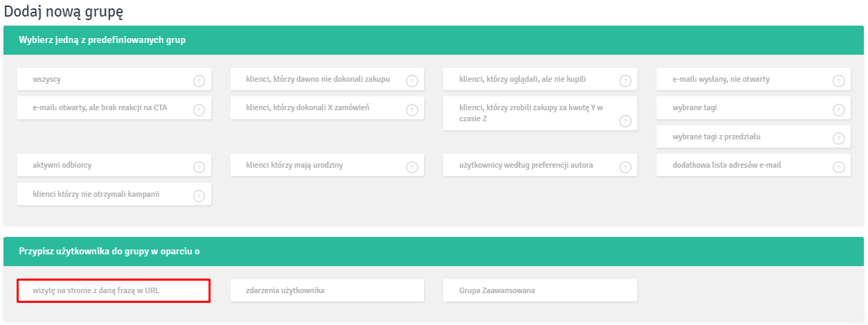Show help for 'e-mail: wysłany, nie otwarty'

(839, 81)
